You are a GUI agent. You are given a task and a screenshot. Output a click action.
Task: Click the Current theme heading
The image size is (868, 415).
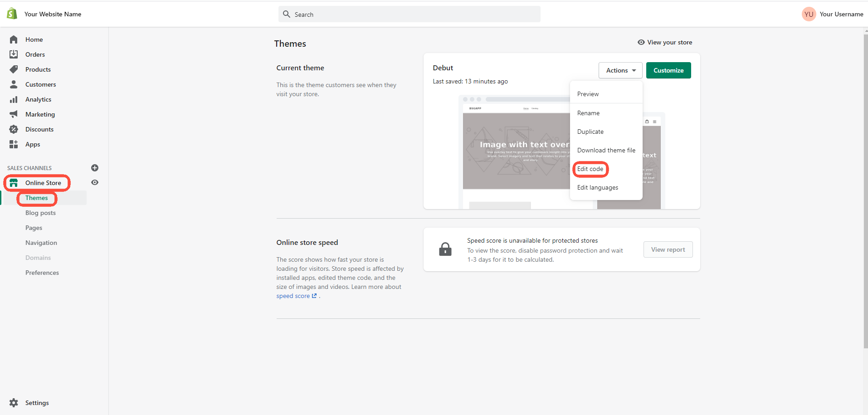tap(300, 68)
